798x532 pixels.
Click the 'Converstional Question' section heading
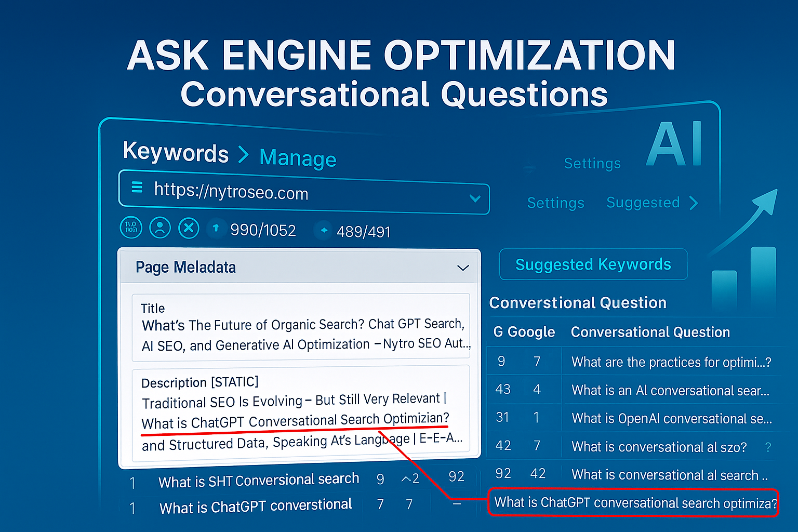tap(578, 303)
